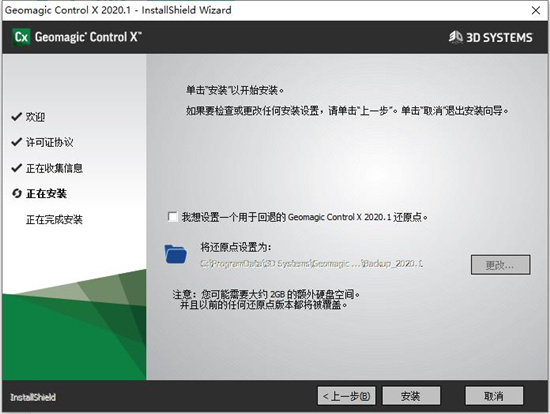The width and height of the screenshot is (550, 414).
Task: Click the checkmark beside 许可证协议
Action: 16,142
